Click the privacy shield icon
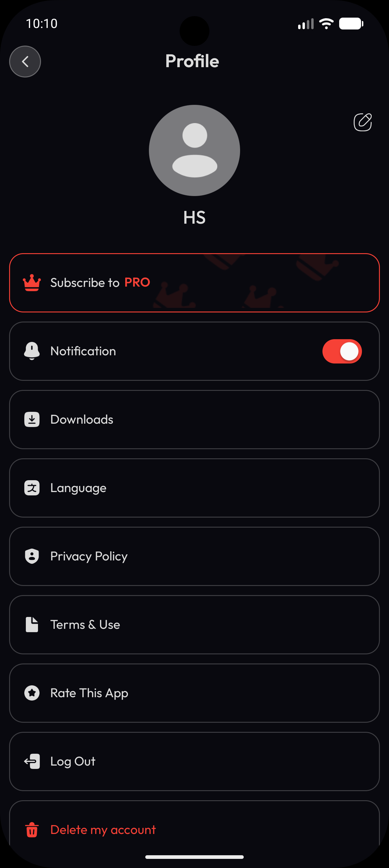The width and height of the screenshot is (389, 868). point(32,556)
